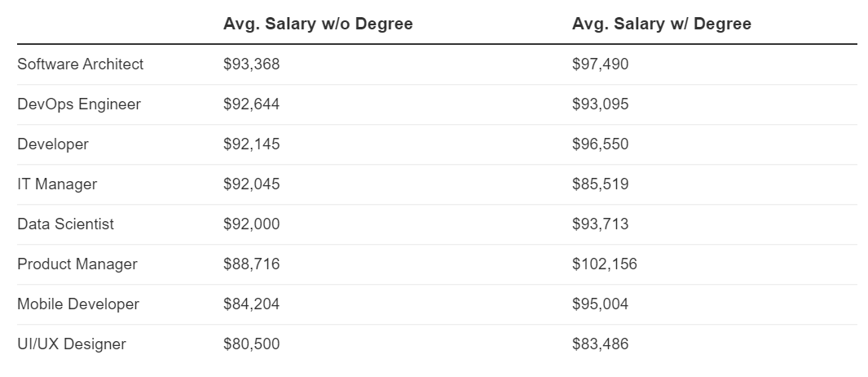Image resolution: width=868 pixels, height=377 pixels.
Task: Click the $96,550 salary value
Action: click(x=600, y=144)
